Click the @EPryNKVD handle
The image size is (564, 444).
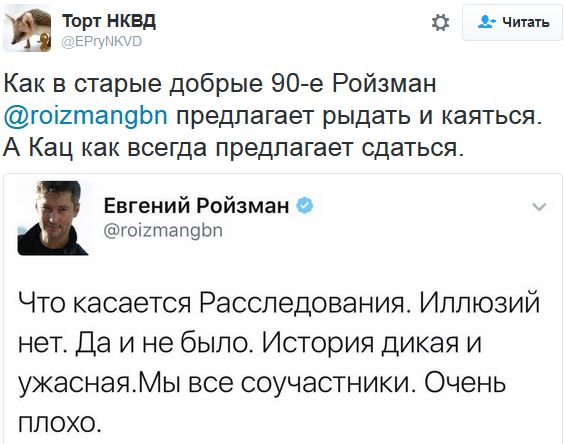click(x=102, y=42)
